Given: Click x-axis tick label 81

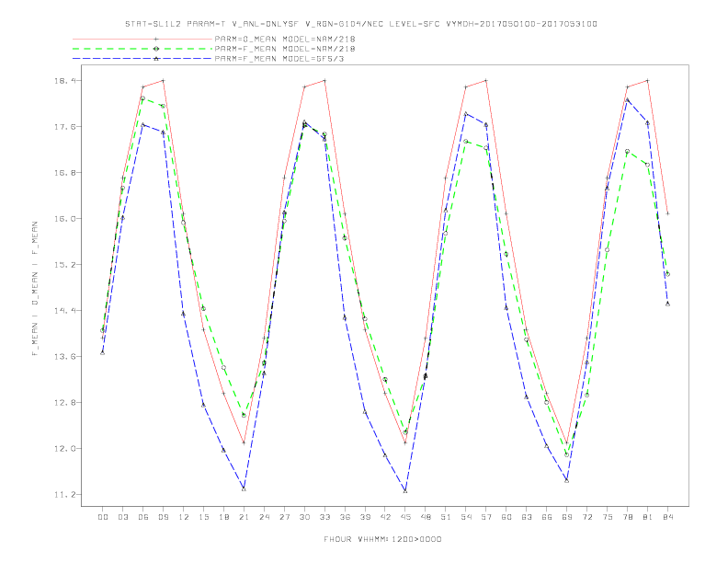Looking at the screenshot, I should click(x=648, y=517).
